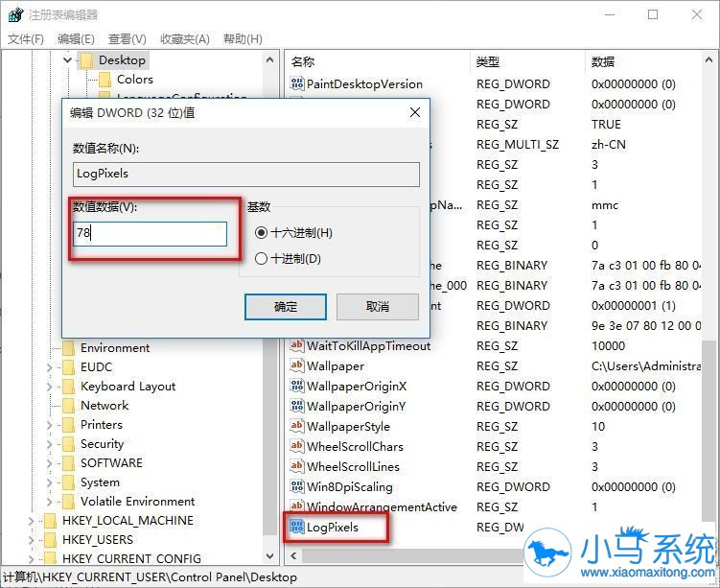Click the Environment folder icon
Viewport: 720px width, 588px height.
pyautogui.click(x=68, y=348)
